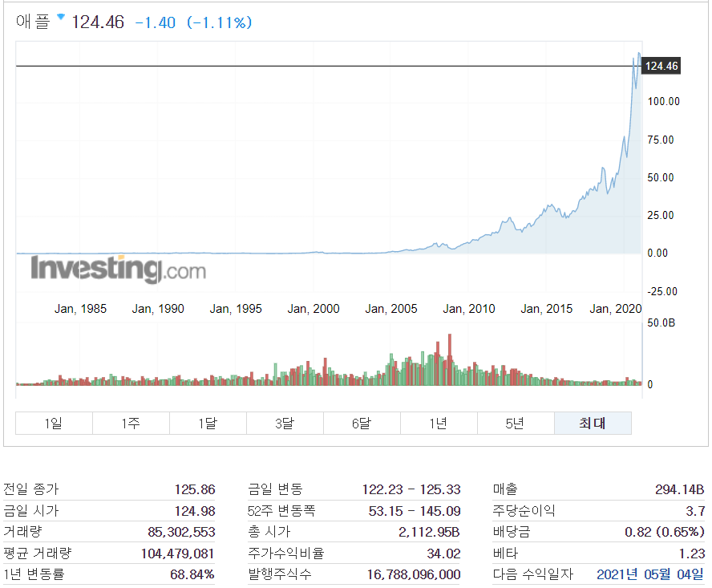Click the Jan, 1985 axis label
The width and height of the screenshot is (712, 588).
point(80,309)
